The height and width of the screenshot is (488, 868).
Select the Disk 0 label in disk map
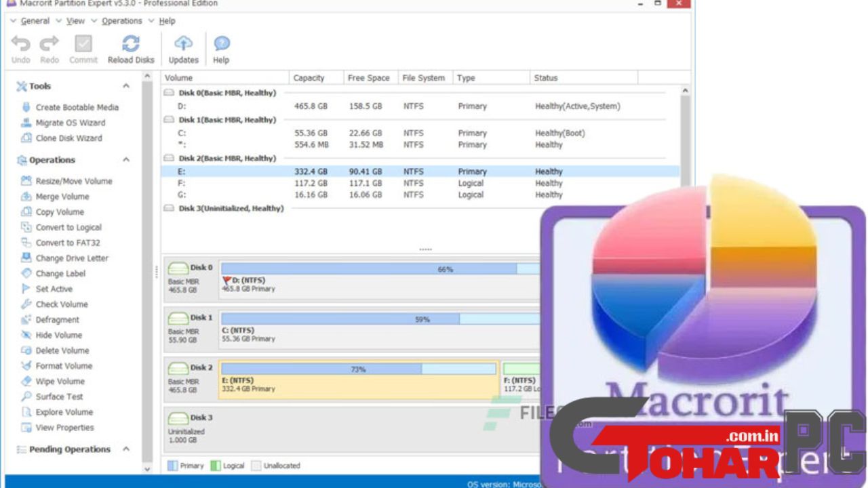(201, 267)
